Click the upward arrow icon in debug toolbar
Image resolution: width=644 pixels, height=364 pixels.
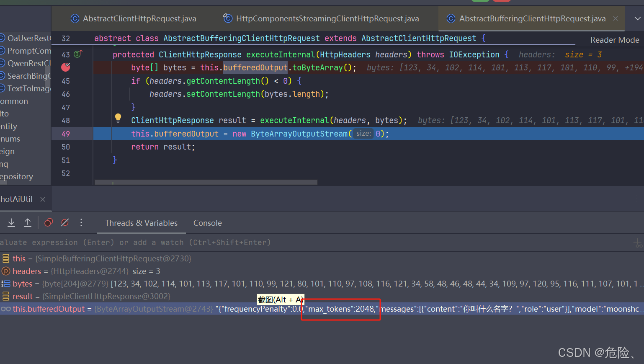(x=28, y=222)
